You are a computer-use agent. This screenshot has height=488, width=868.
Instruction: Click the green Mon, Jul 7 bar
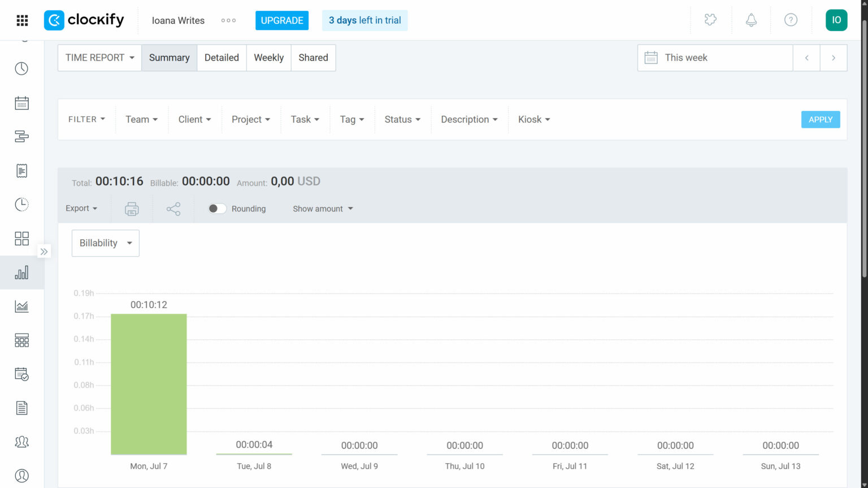(x=149, y=385)
